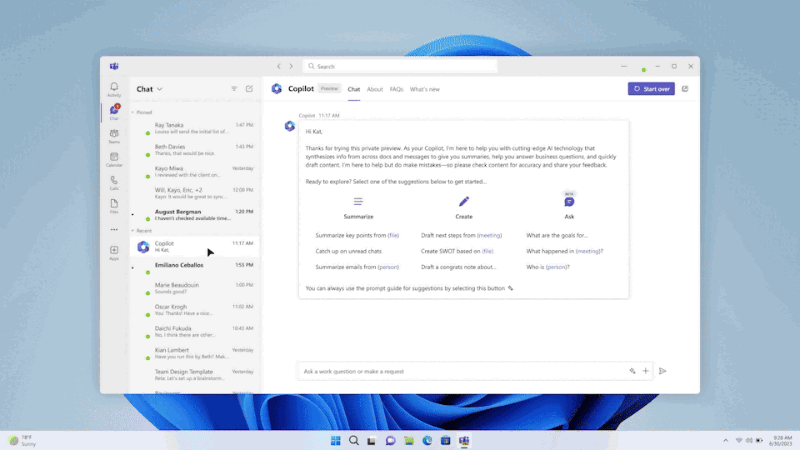The height and width of the screenshot is (450, 800).
Task: Switch to the FAQs tab
Action: coord(396,89)
